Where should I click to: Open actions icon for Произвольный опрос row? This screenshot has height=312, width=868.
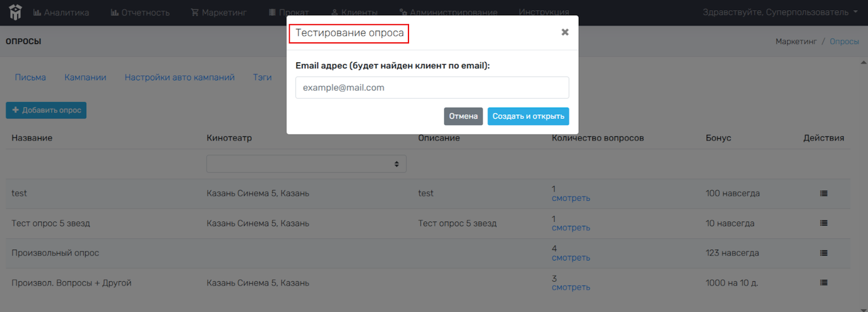[x=824, y=253]
